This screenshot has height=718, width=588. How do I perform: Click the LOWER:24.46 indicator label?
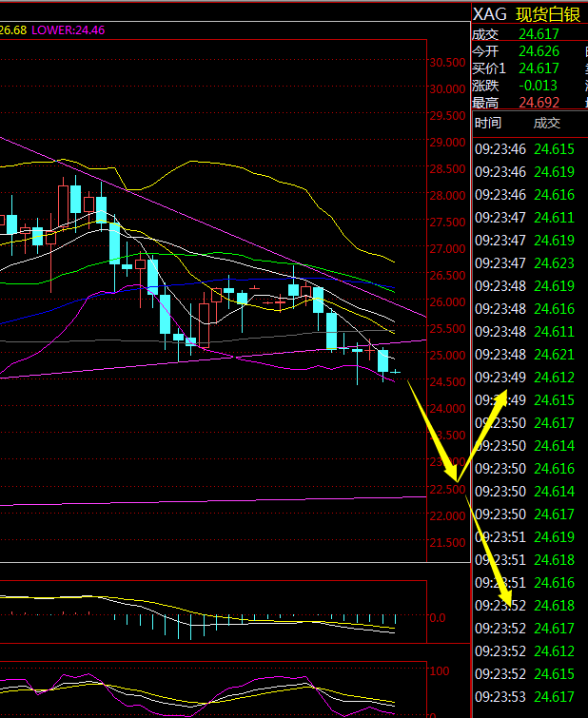[68, 30]
